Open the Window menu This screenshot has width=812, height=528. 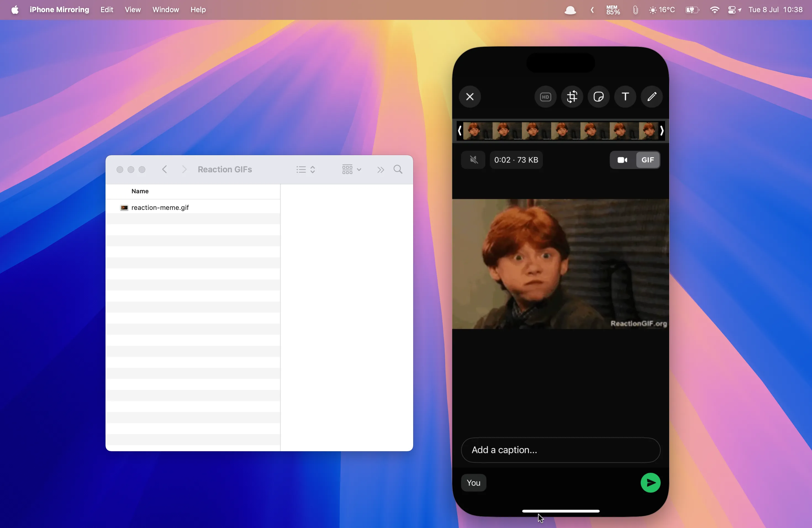165,10
